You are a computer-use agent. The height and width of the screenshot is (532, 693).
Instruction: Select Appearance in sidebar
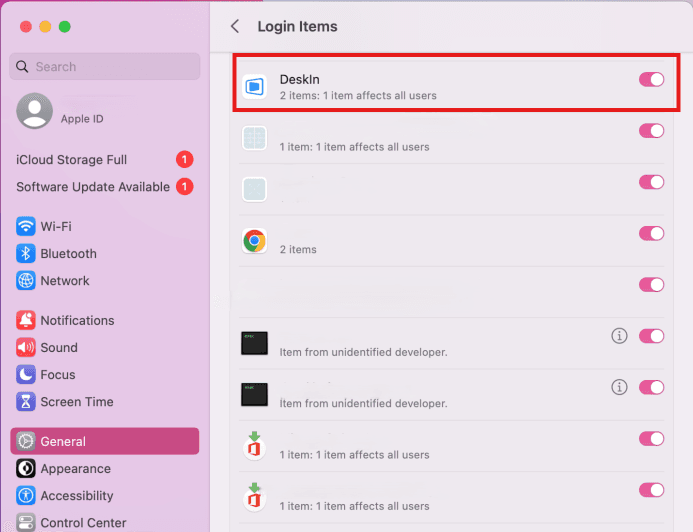(x=105, y=469)
